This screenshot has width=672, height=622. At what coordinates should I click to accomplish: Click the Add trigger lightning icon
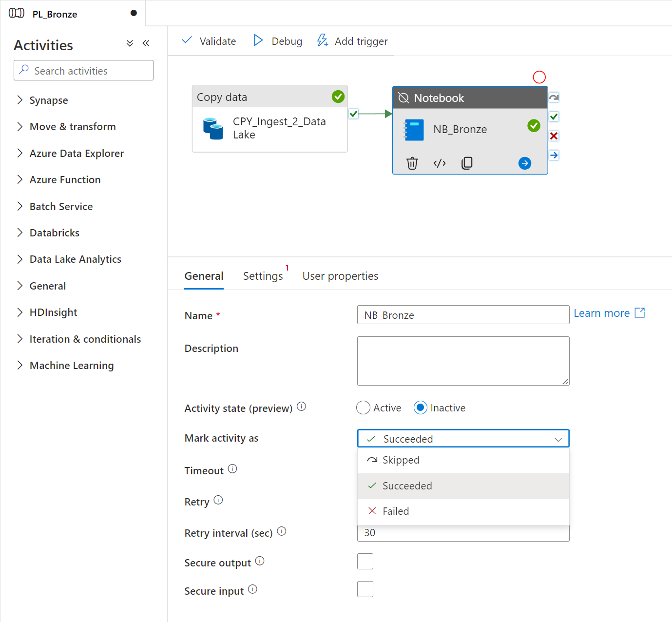tap(322, 40)
